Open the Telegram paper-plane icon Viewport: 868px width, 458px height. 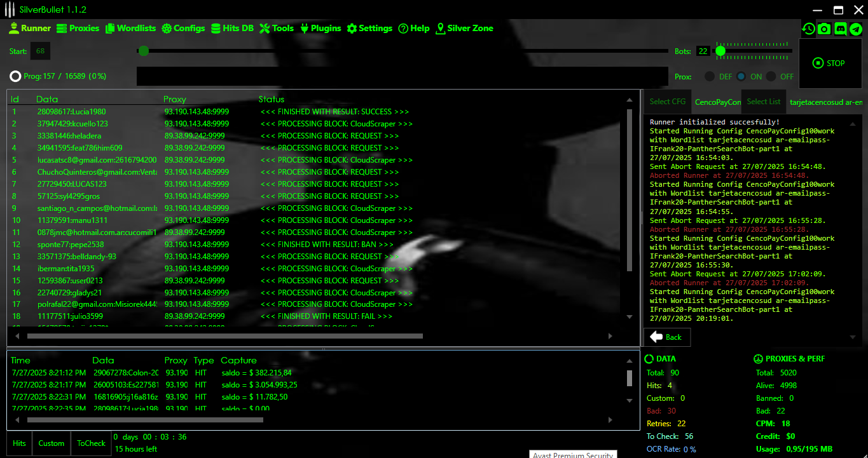[855, 29]
